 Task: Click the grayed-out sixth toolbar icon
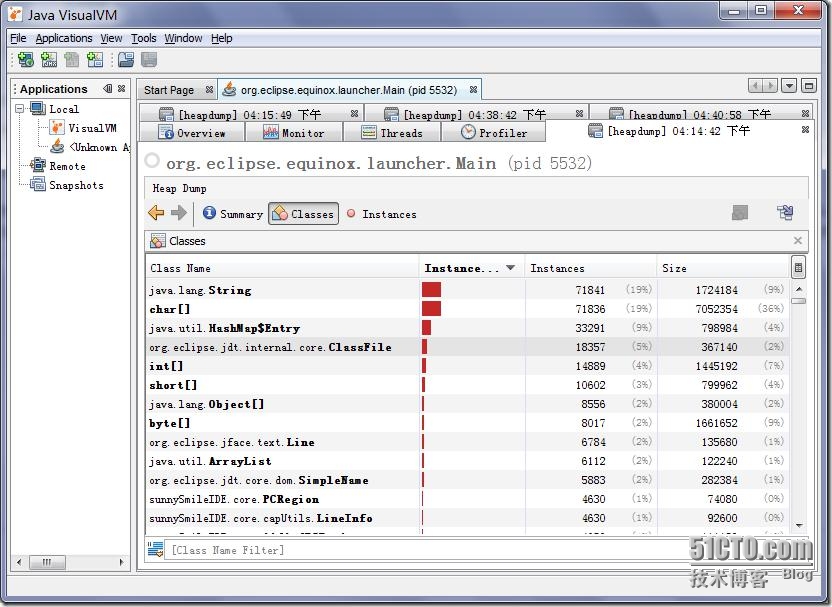click(x=149, y=59)
